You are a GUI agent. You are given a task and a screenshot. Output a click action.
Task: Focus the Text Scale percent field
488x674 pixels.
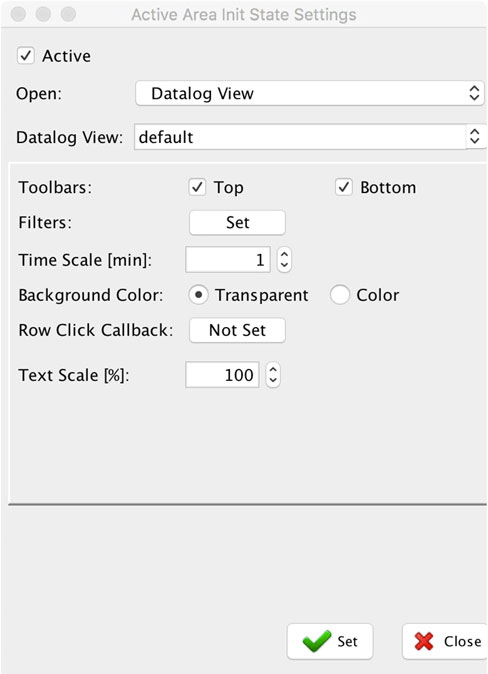pos(222,375)
